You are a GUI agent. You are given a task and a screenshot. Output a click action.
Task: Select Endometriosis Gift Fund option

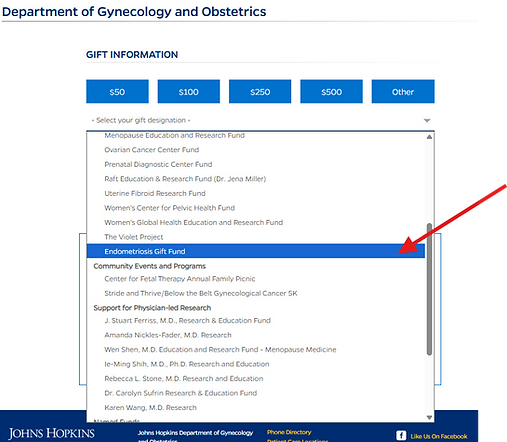(x=256, y=251)
